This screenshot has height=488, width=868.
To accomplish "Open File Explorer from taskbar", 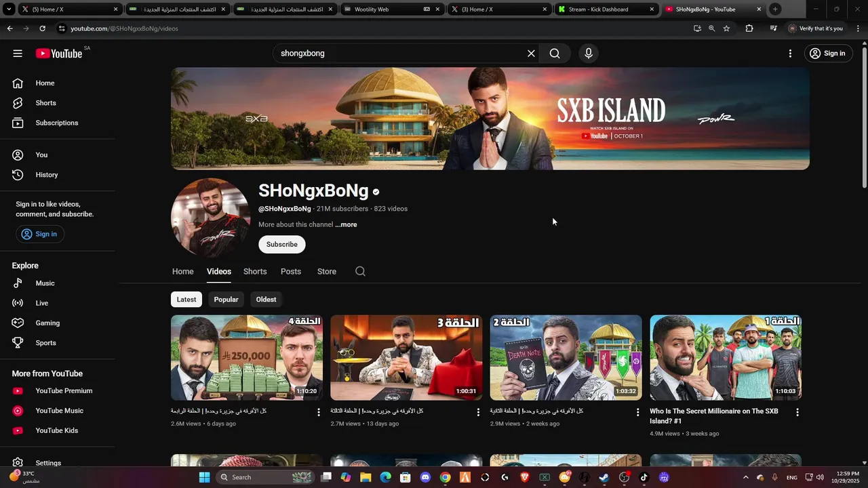I will (x=366, y=477).
